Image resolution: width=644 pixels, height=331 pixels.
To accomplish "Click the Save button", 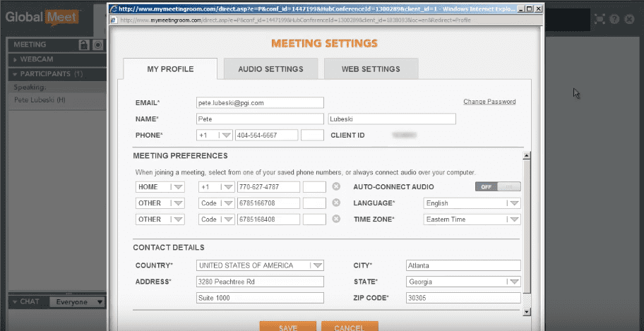I will tap(287, 327).
